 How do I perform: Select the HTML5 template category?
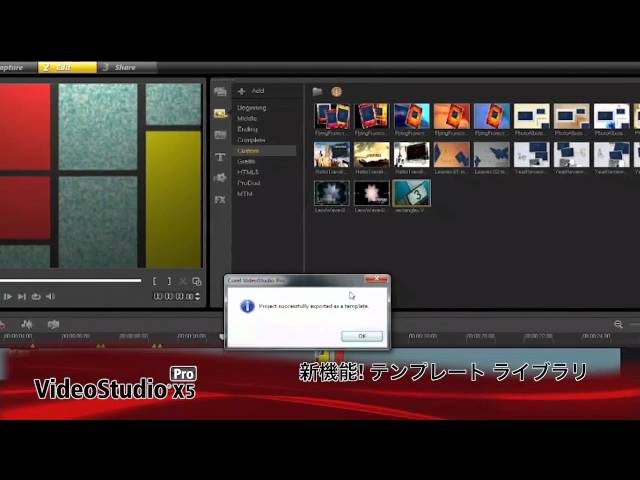click(248, 172)
